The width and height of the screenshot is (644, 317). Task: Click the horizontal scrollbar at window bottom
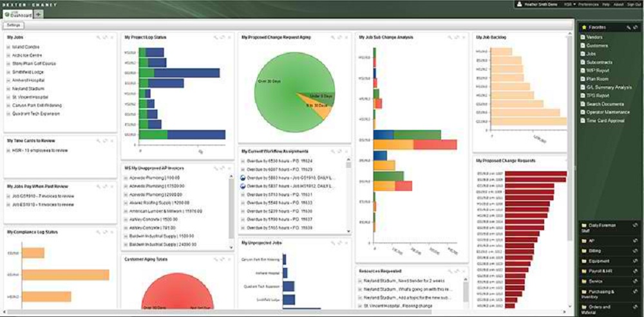pos(220,312)
